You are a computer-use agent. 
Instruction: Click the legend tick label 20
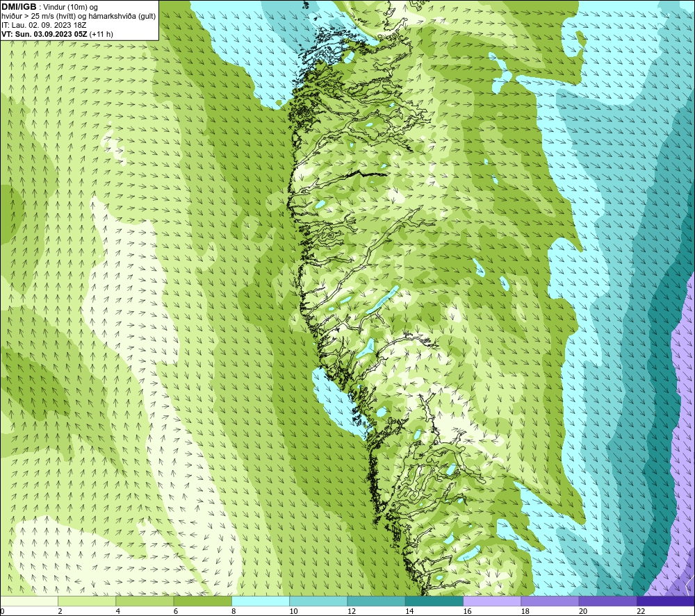pos(583,611)
